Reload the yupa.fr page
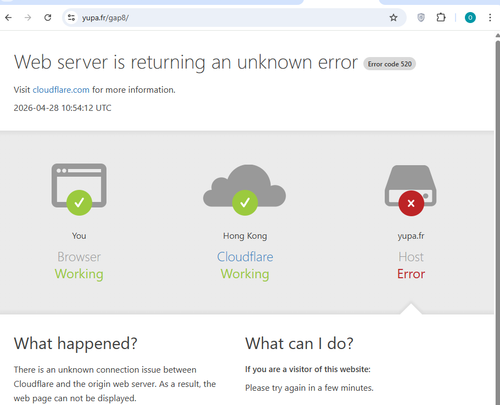The image size is (500, 405). click(48, 18)
